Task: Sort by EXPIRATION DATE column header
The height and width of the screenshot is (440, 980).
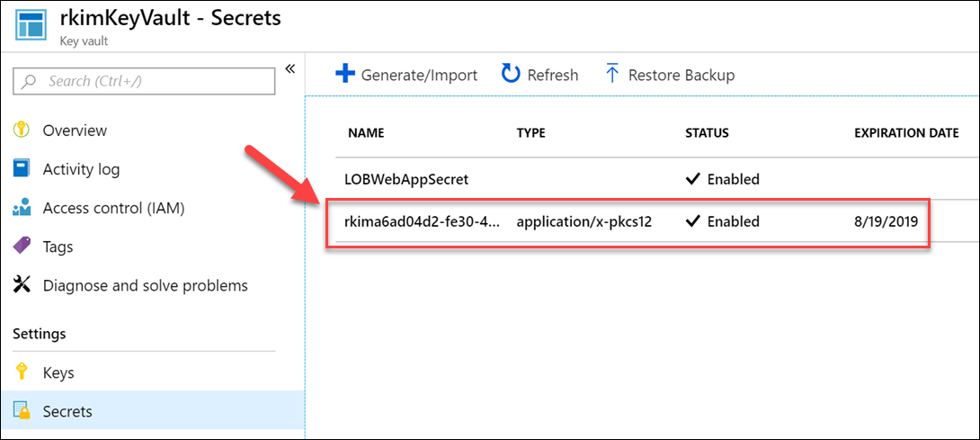Action: point(906,133)
